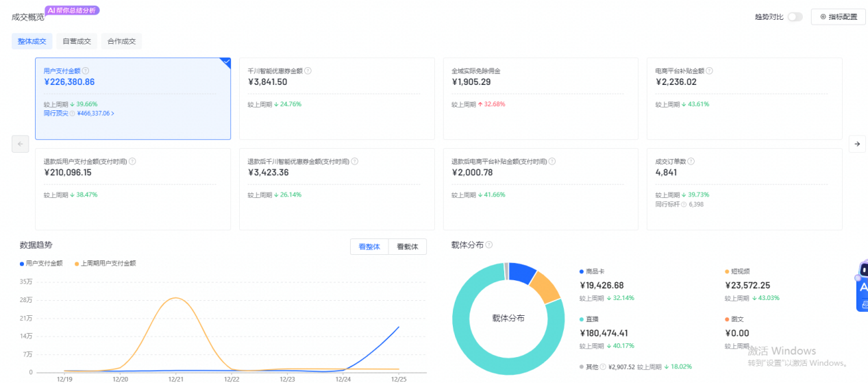Click info icon next to 载体分布 title
This screenshot has height=383, width=868.
click(x=489, y=245)
